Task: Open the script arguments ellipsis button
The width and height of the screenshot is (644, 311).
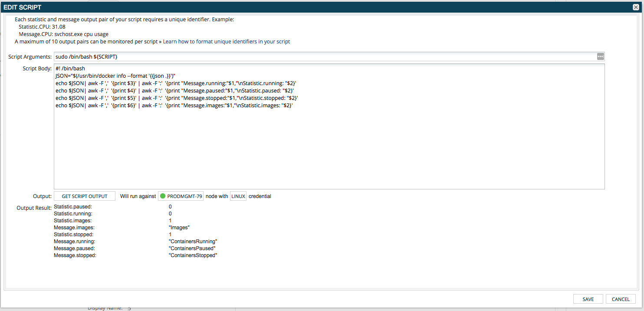Action: [600, 56]
